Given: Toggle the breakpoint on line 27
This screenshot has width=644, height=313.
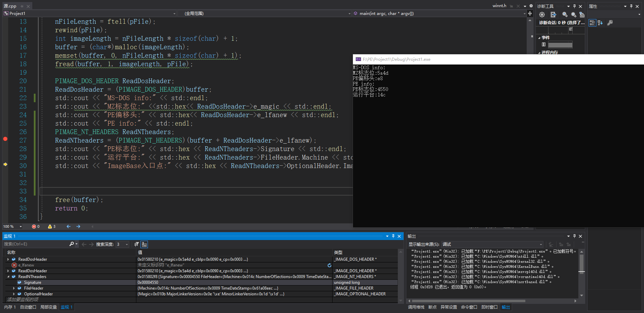Looking at the screenshot, I should coord(5,139).
